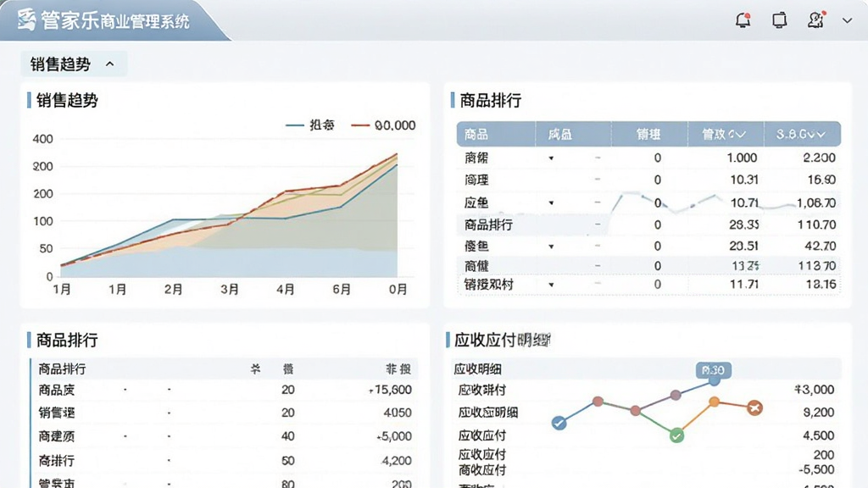868x488 pixels.
Task: Click the value 16.90 in the table
Action: click(x=821, y=180)
